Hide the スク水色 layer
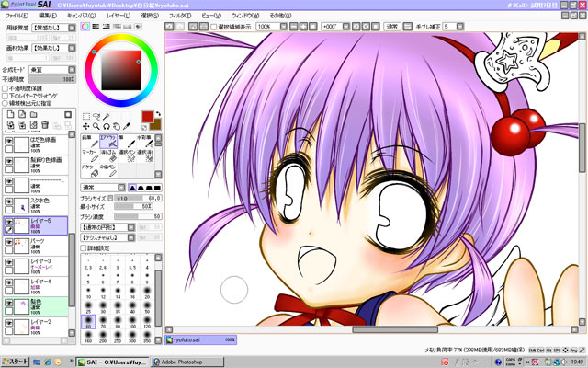588x368 pixels. (x=8, y=201)
